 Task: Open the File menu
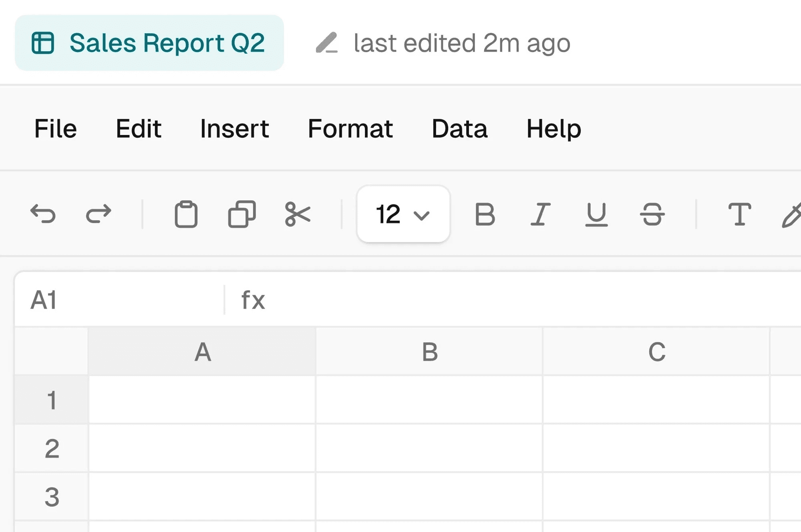(55, 129)
